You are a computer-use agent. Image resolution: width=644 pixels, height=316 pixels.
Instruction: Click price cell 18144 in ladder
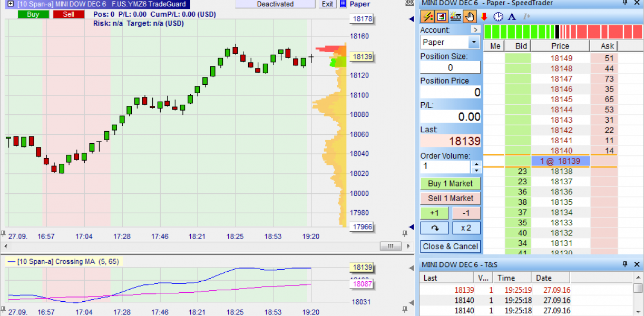pyautogui.click(x=561, y=110)
